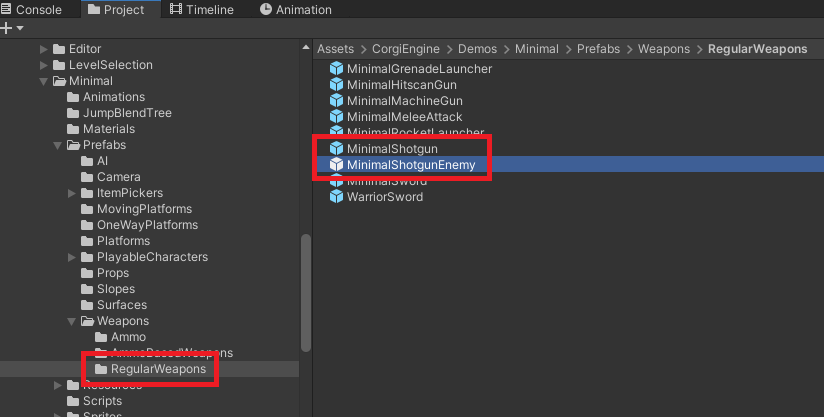Click the OneWayPlatforms folder icon

pyautogui.click(x=87, y=225)
